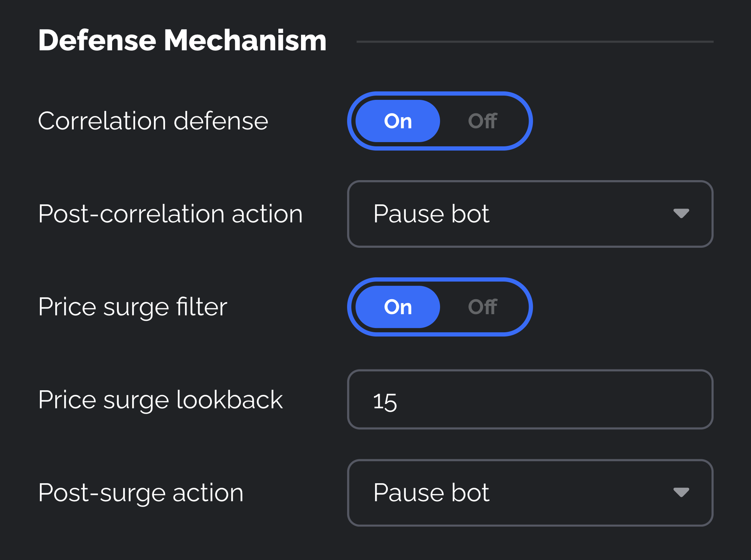751x560 pixels.
Task: Click the Correlation defense label
Action: tap(153, 121)
